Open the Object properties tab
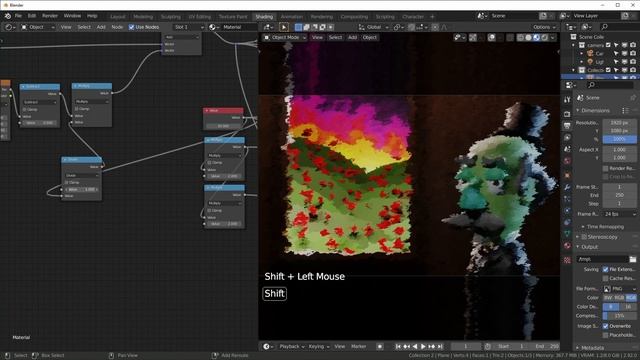This screenshot has width=640, height=360. [567, 175]
